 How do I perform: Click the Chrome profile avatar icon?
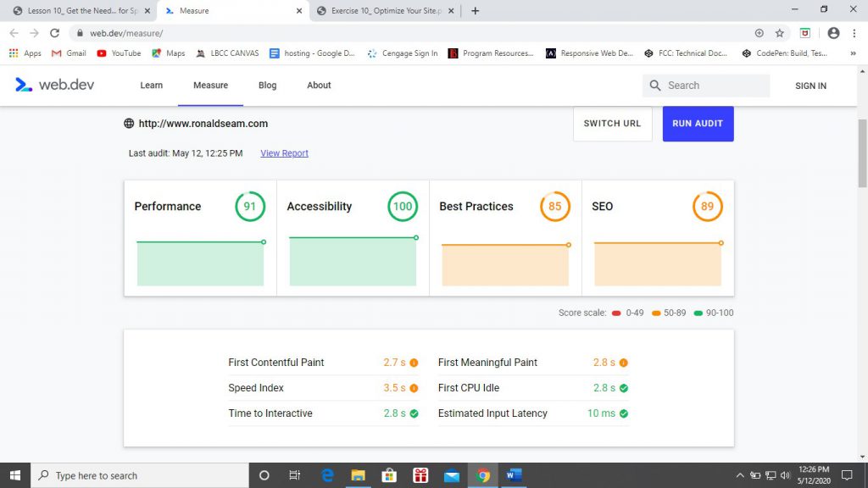click(833, 33)
